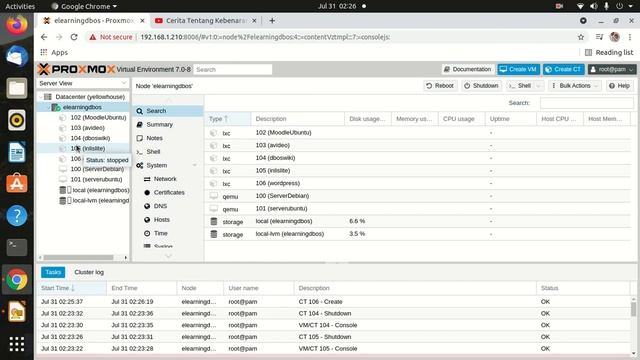This screenshot has width=640, height=360.
Task: Open the root@pam user menu
Action: [612, 69]
